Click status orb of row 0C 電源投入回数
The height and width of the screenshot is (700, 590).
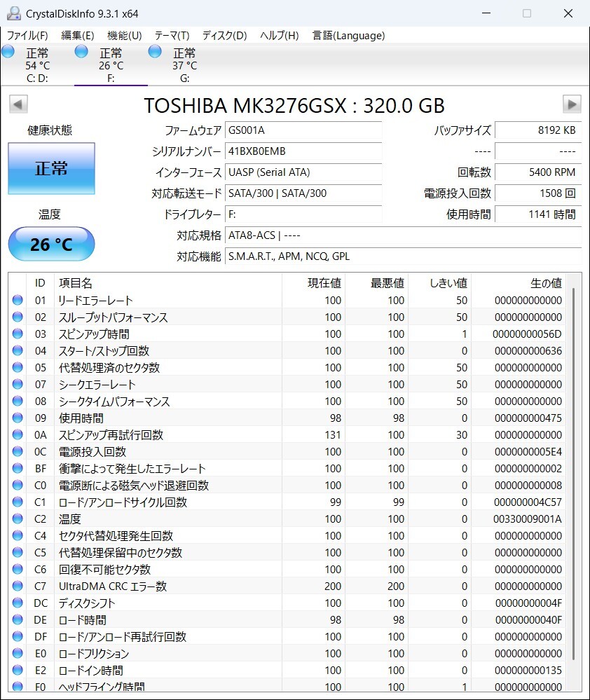18,451
